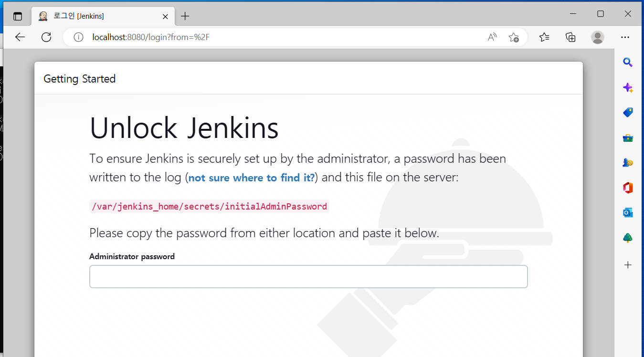Open sidebar Tools briefcase icon
Viewport: 644px width, 357px height.
click(x=628, y=138)
